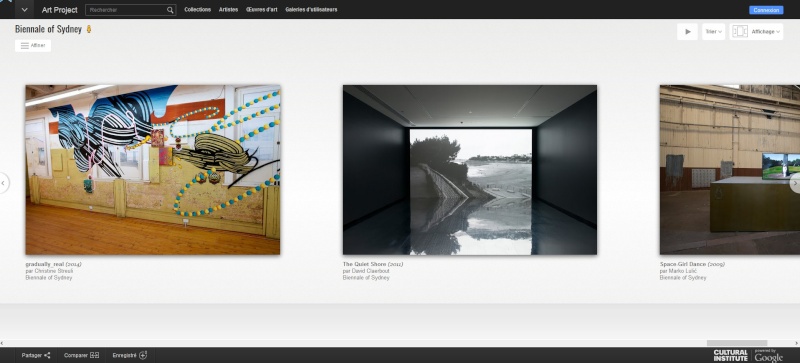Click the Partager share button
Screen dimensions: 800x363
[36, 355]
